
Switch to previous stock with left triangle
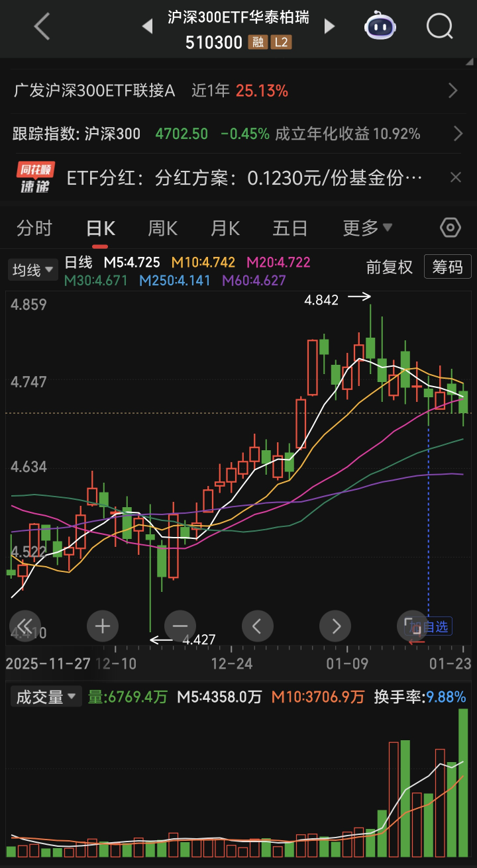point(147,27)
